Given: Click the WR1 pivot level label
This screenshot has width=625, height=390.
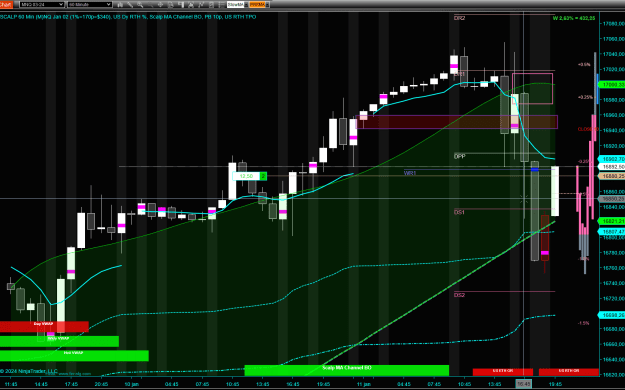Looking at the screenshot, I should click(x=410, y=173).
